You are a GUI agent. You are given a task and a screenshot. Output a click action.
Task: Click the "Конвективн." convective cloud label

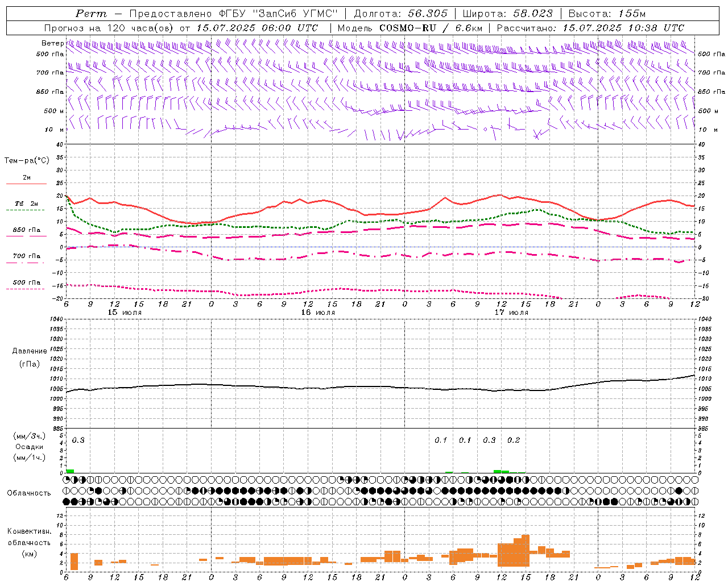tap(30, 531)
